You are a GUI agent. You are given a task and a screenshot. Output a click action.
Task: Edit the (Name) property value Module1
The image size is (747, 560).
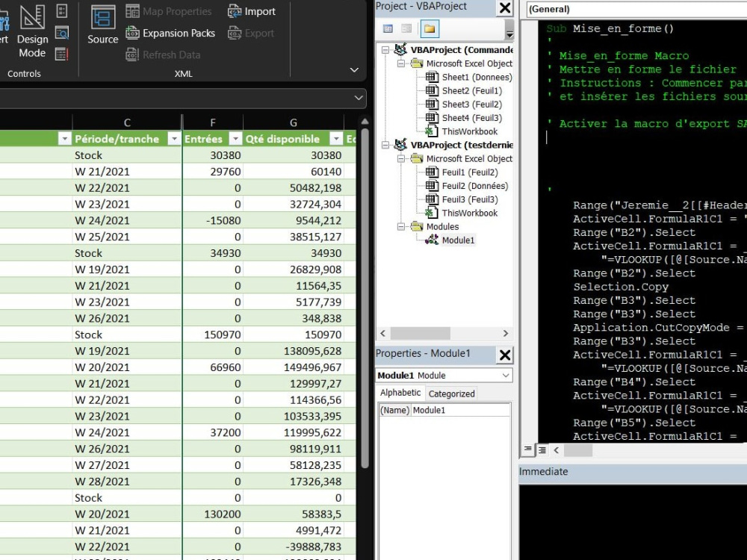[460, 410]
